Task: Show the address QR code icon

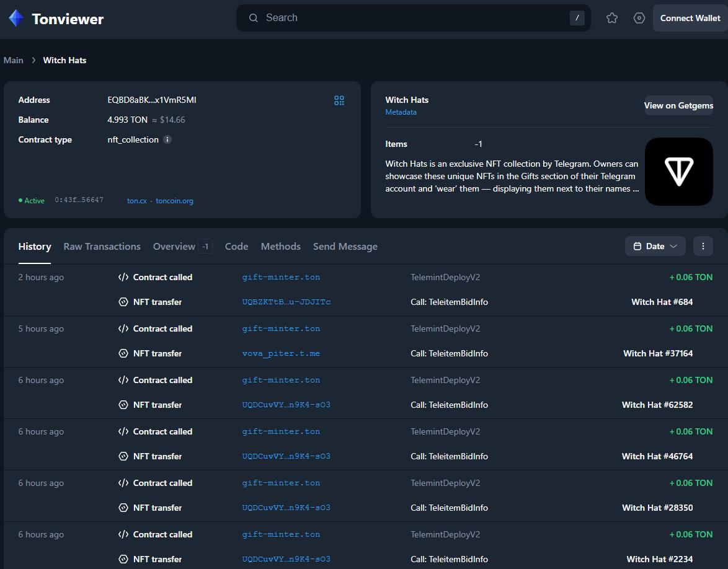Action: pyautogui.click(x=339, y=100)
